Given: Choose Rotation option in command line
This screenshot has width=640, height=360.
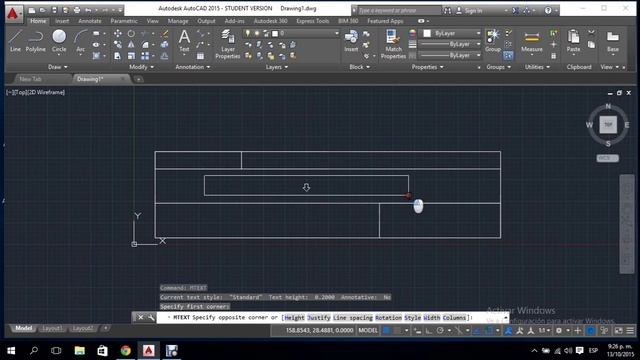Looking at the screenshot, I should [388, 318].
